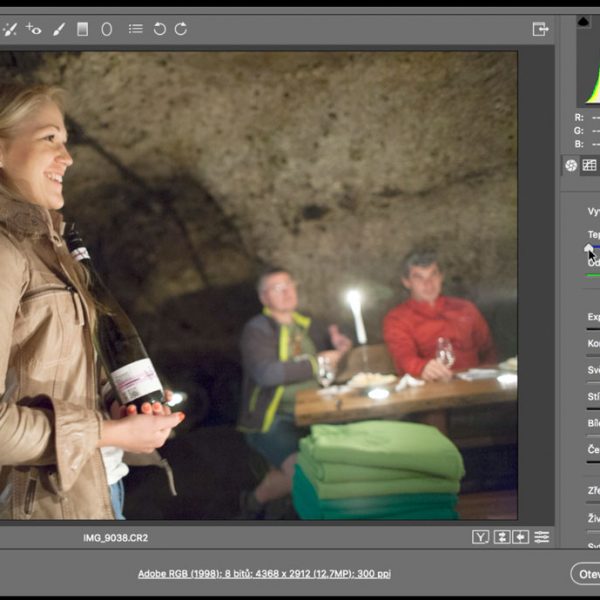This screenshot has width=600, height=600.
Task: Open workflow options link Adobe RGB (1998)
Action: click(264, 574)
